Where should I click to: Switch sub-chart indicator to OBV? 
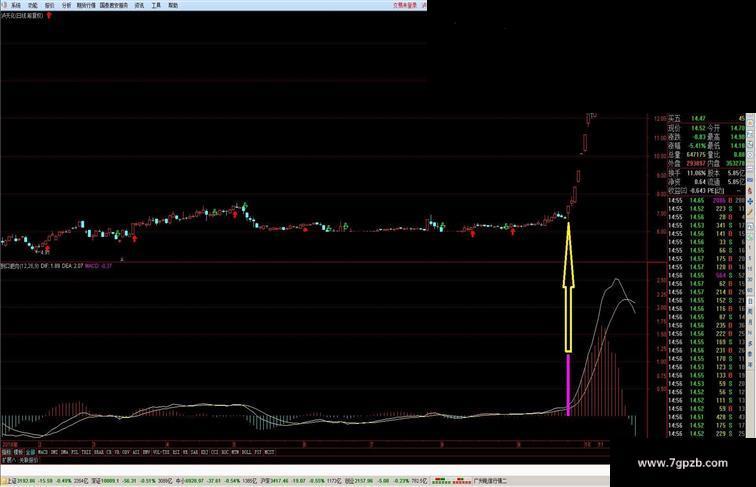click(x=125, y=452)
